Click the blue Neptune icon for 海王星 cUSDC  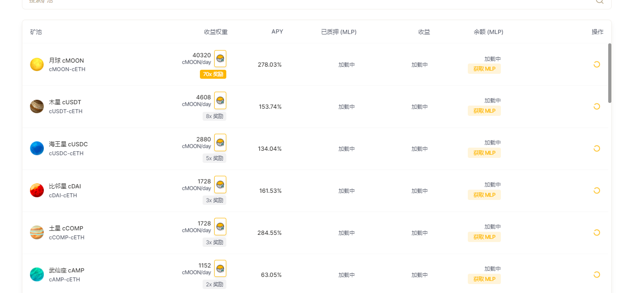click(x=37, y=149)
